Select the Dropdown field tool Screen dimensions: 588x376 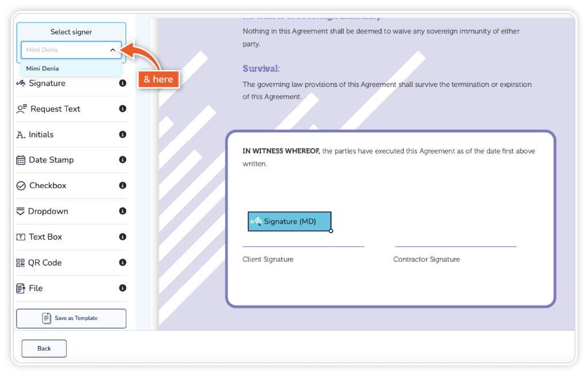(x=48, y=211)
